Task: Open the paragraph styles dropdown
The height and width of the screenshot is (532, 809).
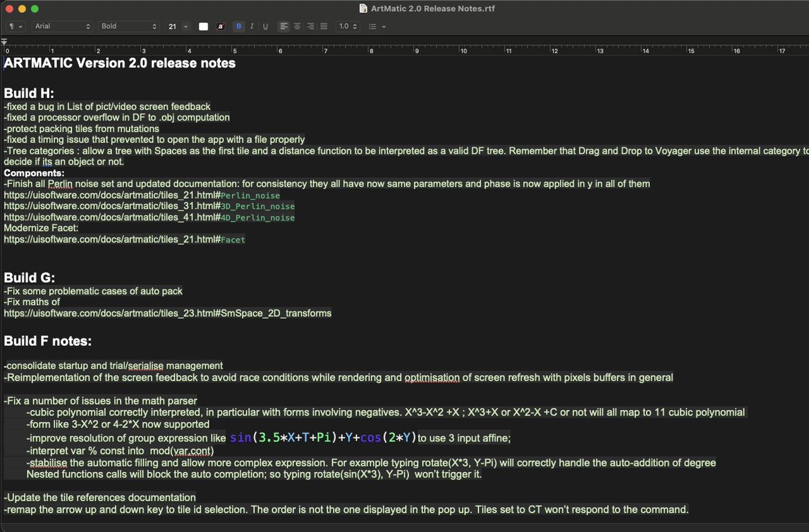Action: 16,26
